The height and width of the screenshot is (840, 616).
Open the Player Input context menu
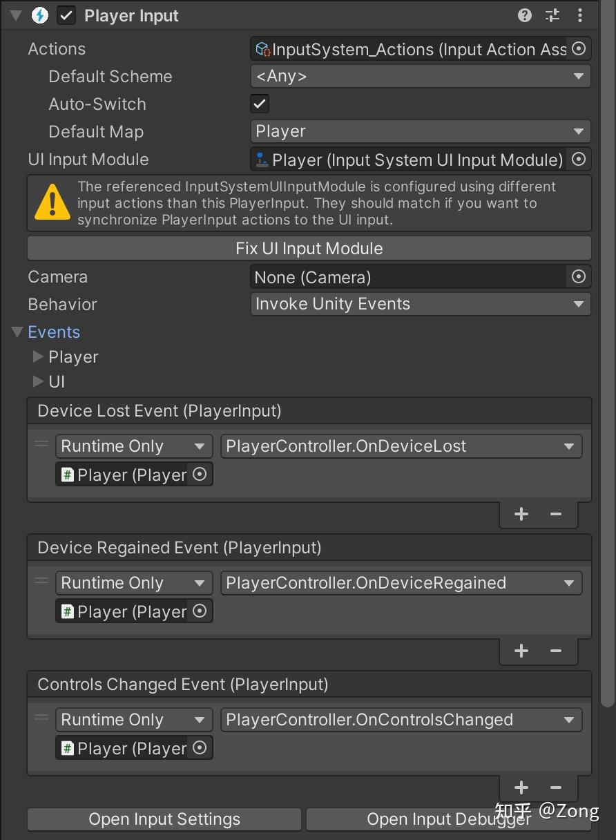tap(580, 15)
